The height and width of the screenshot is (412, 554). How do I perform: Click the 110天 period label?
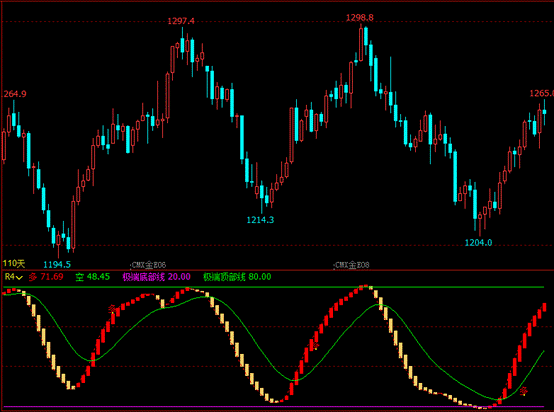point(14,263)
